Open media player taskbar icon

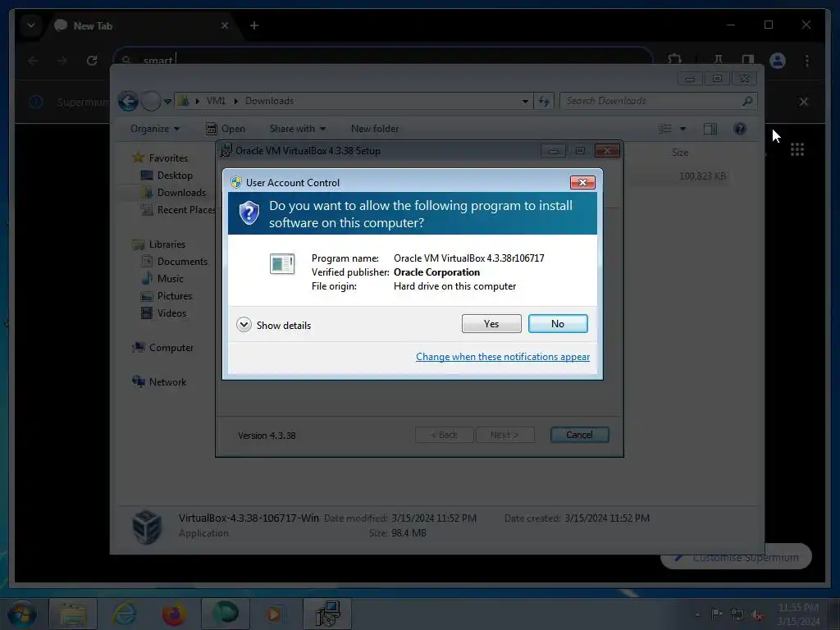(x=274, y=614)
